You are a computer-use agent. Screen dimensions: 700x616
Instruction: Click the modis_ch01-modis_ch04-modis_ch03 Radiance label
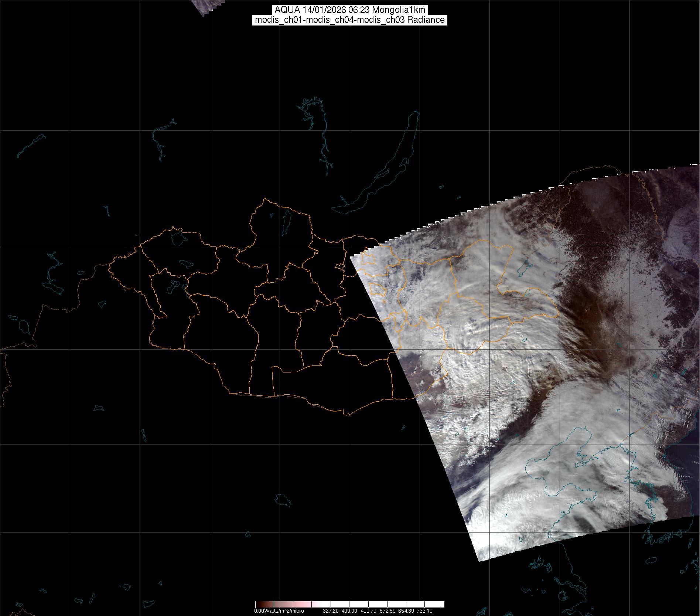350,20
